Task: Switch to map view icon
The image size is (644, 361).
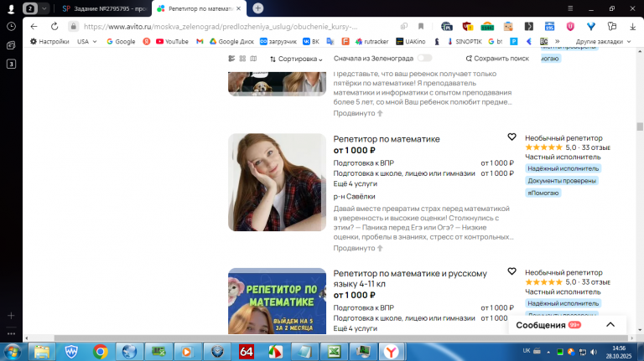Action: click(x=253, y=59)
